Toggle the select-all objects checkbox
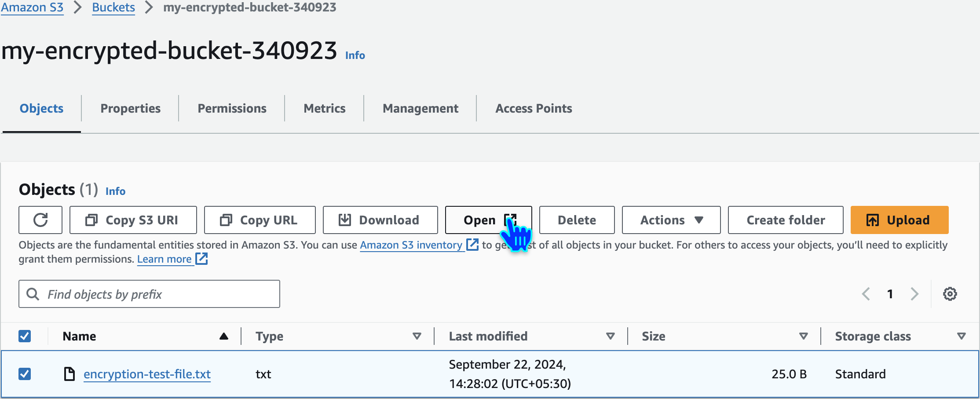The height and width of the screenshot is (399, 980). (25, 336)
